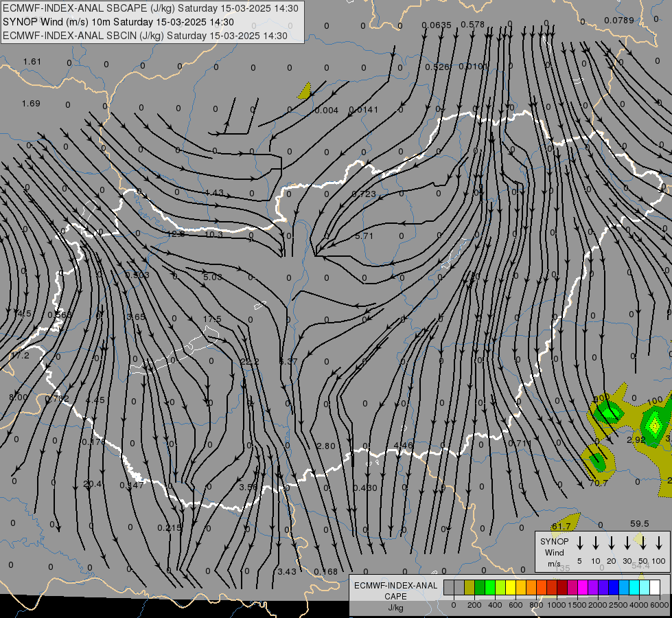
Task: Click the 10 m/s wind arrow in legend
Action: pos(595,543)
